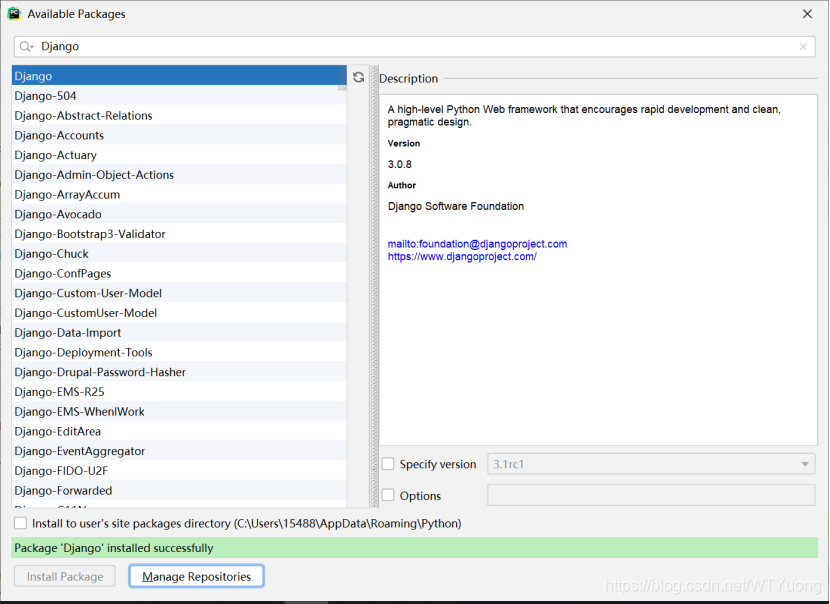
Task: Click the package list scrollbar thumb
Action: 342,78
